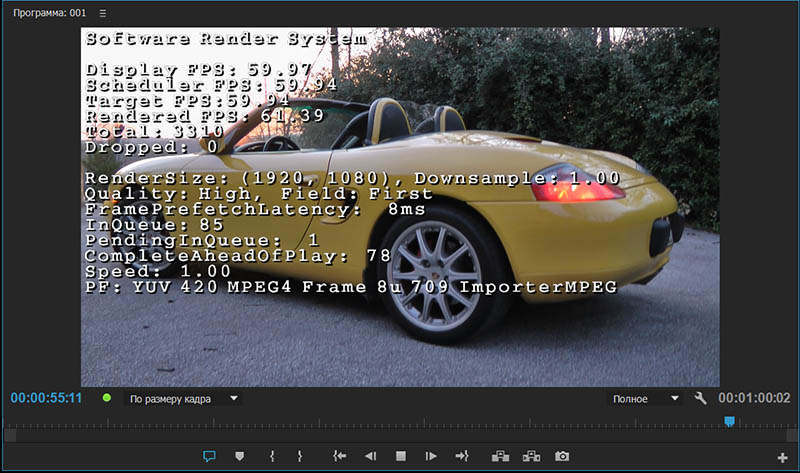Step back one frame
The width and height of the screenshot is (800, 473).
tap(370, 456)
